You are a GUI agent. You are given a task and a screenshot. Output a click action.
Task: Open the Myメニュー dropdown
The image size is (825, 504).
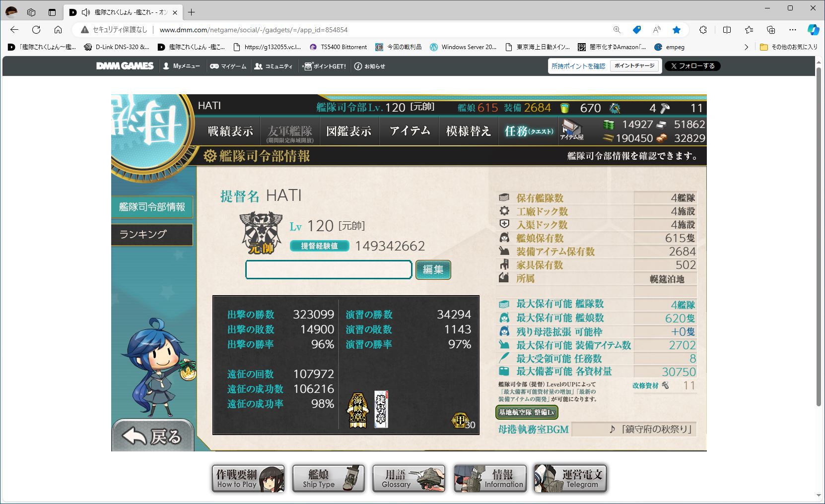[181, 66]
